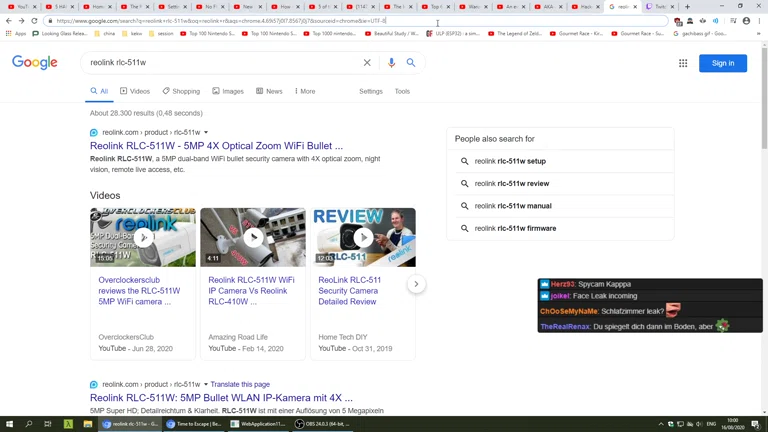Open the Reolink RLC-511W 5MP 4X result link

point(216,146)
